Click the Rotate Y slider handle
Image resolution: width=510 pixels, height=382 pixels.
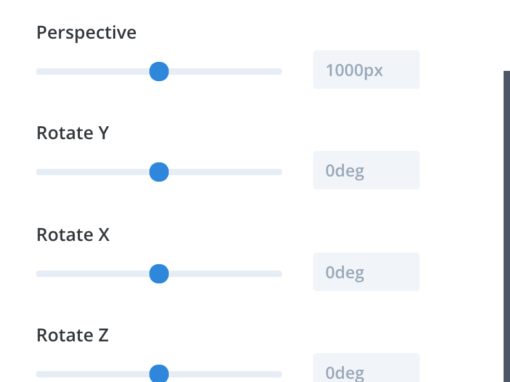159,172
